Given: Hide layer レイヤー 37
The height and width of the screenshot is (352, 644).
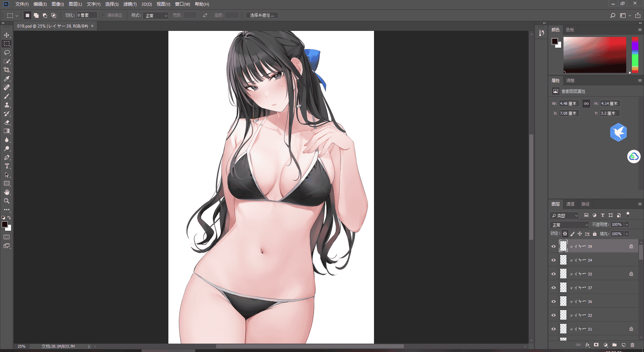Looking at the screenshot, I should click(553, 288).
